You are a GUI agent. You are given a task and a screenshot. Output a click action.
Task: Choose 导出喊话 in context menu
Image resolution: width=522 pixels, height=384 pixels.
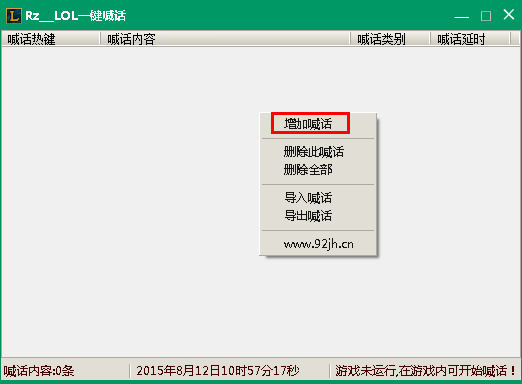318,216
